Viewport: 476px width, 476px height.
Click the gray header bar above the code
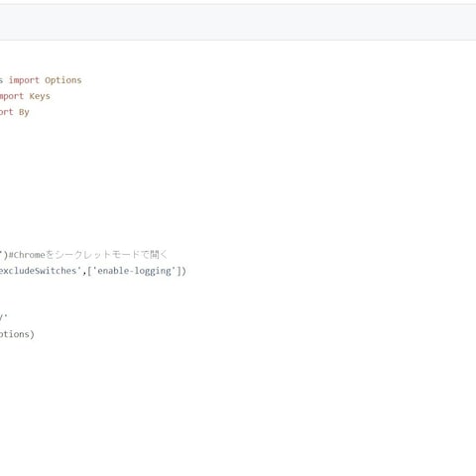tap(238, 22)
